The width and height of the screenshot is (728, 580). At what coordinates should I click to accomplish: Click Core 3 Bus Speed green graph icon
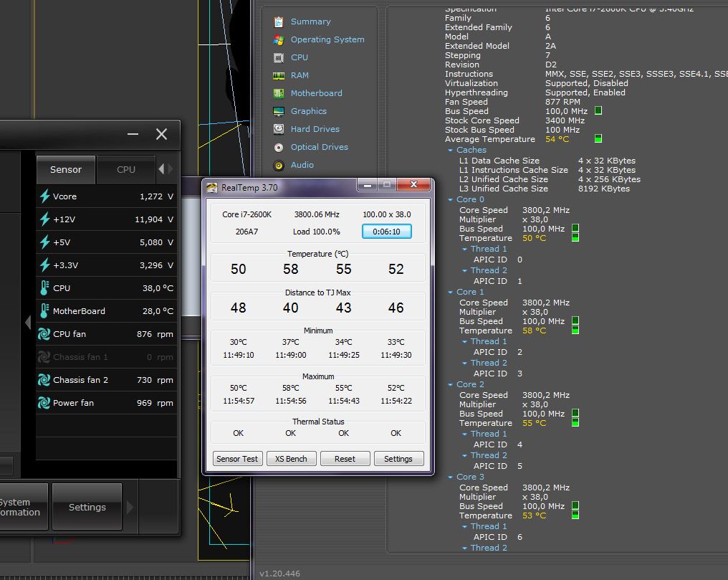click(575, 505)
